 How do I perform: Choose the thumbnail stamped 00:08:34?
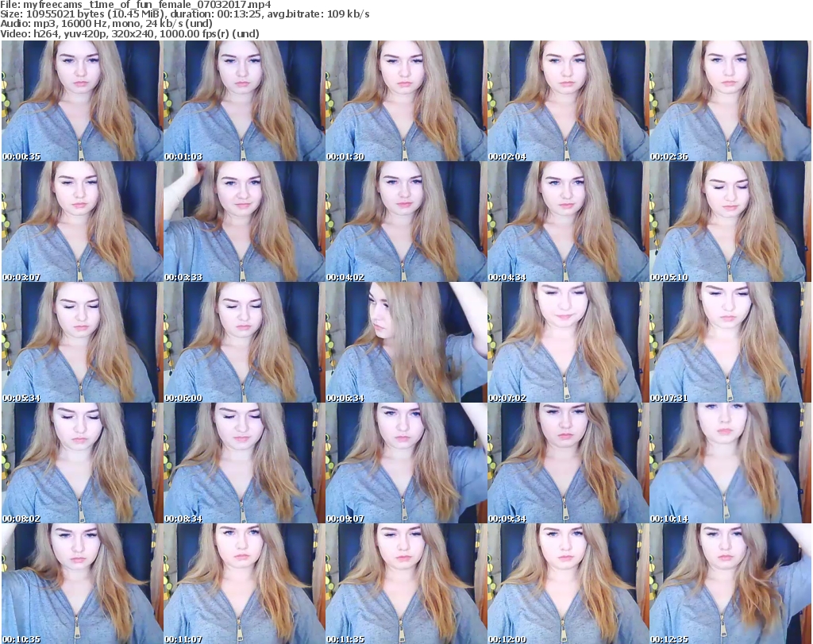click(245, 463)
